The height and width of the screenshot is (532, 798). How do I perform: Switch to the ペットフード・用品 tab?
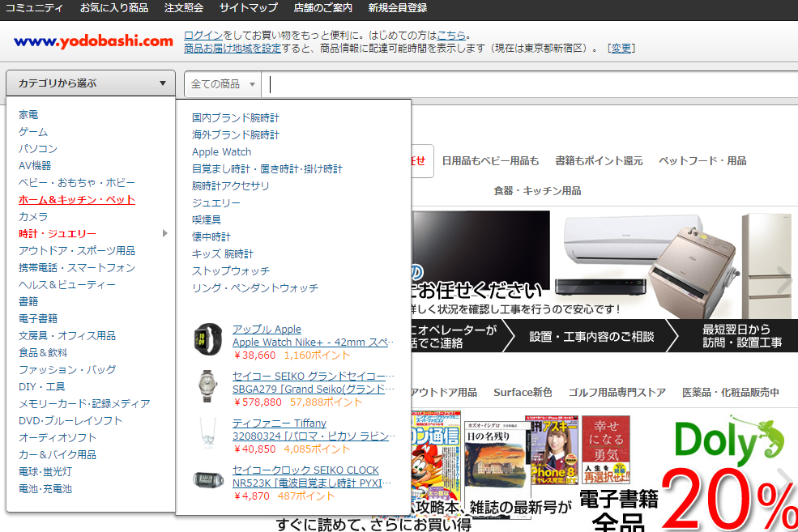point(702,160)
